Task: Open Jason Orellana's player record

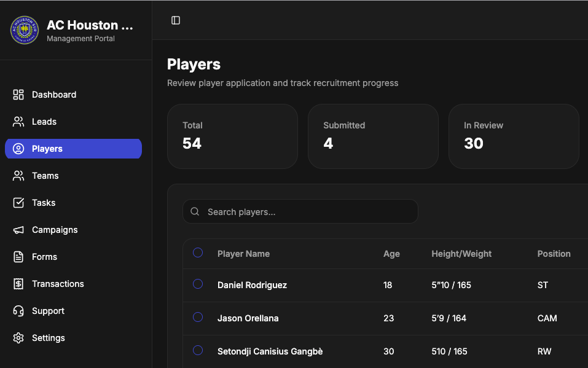Action: tap(248, 318)
